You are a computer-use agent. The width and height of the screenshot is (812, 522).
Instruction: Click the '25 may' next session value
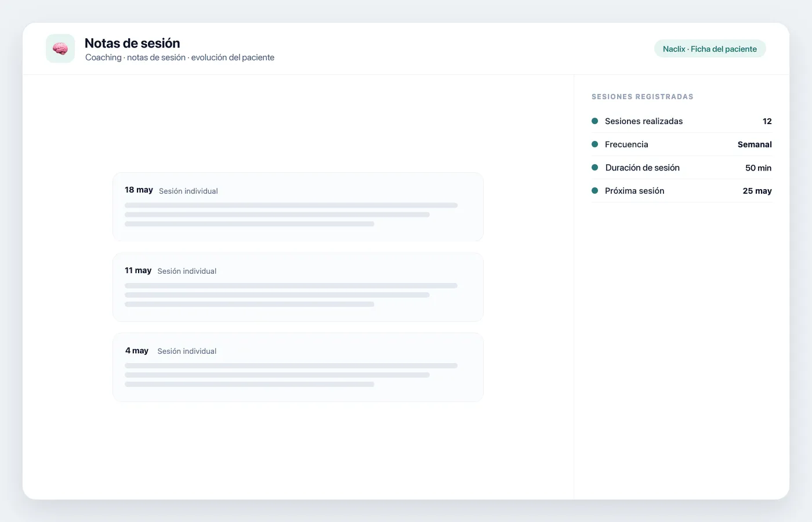point(757,191)
